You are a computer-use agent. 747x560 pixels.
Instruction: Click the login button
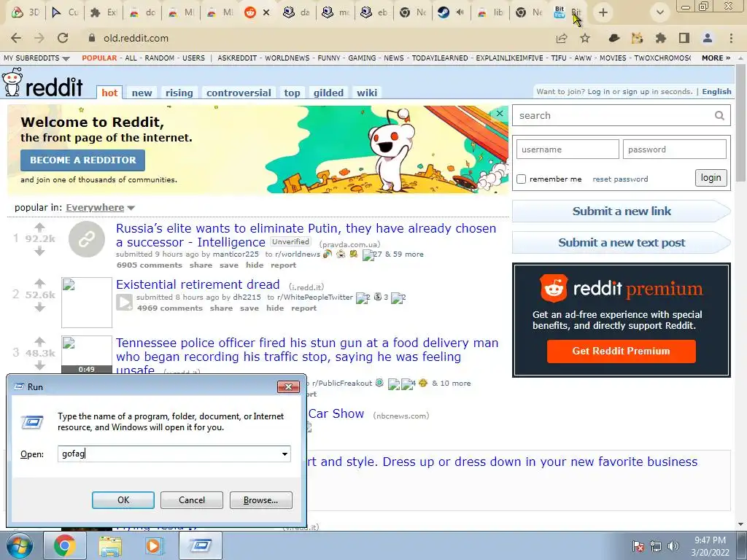click(x=711, y=178)
